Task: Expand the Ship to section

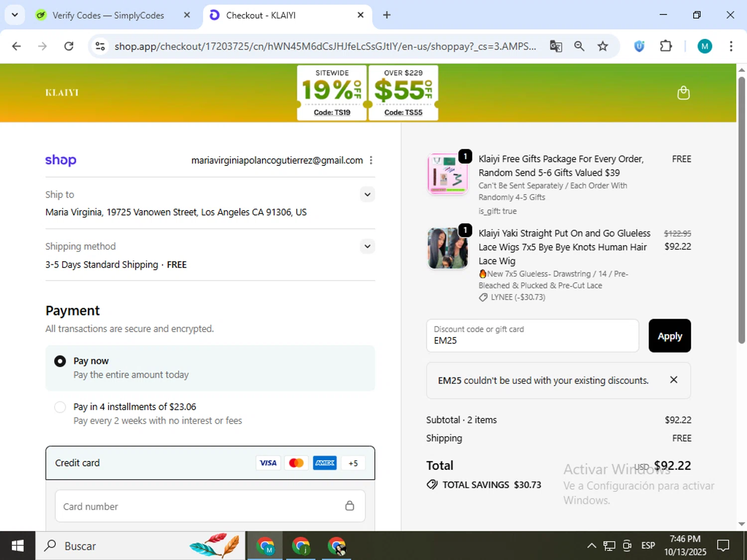Action: tap(368, 194)
